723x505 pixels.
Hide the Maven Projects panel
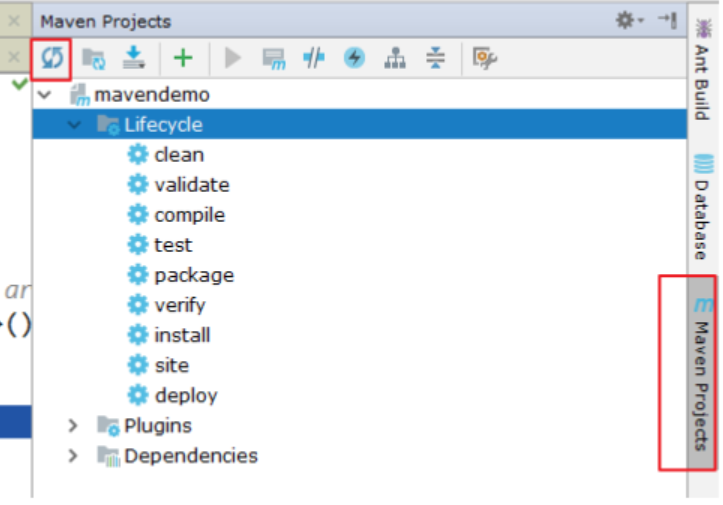[668, 20]
